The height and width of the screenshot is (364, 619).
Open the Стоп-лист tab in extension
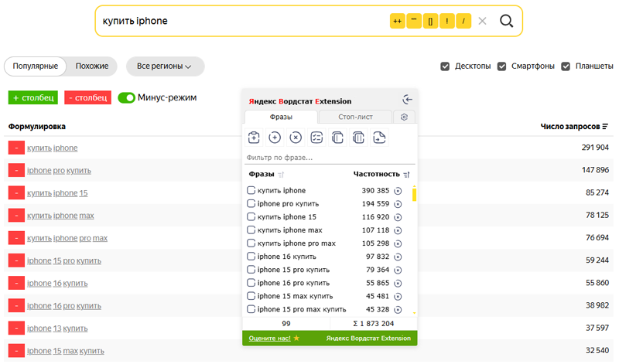click(355, 117)
